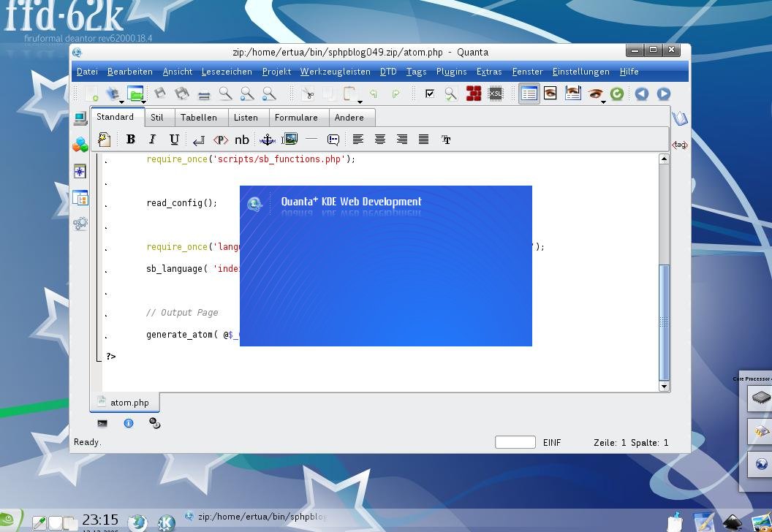Justify the text alignment
Image resolution: width=772 pixels, height=532 pixels.
click(423, 140)
